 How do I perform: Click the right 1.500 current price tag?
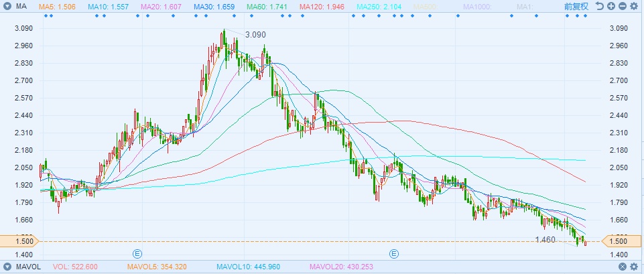tap(617, 241)
